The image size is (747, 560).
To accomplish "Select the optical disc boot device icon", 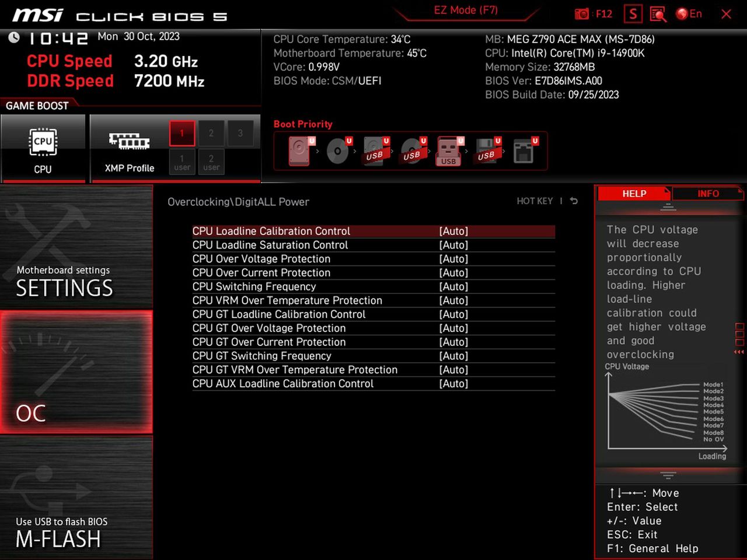I will point(338,151).
